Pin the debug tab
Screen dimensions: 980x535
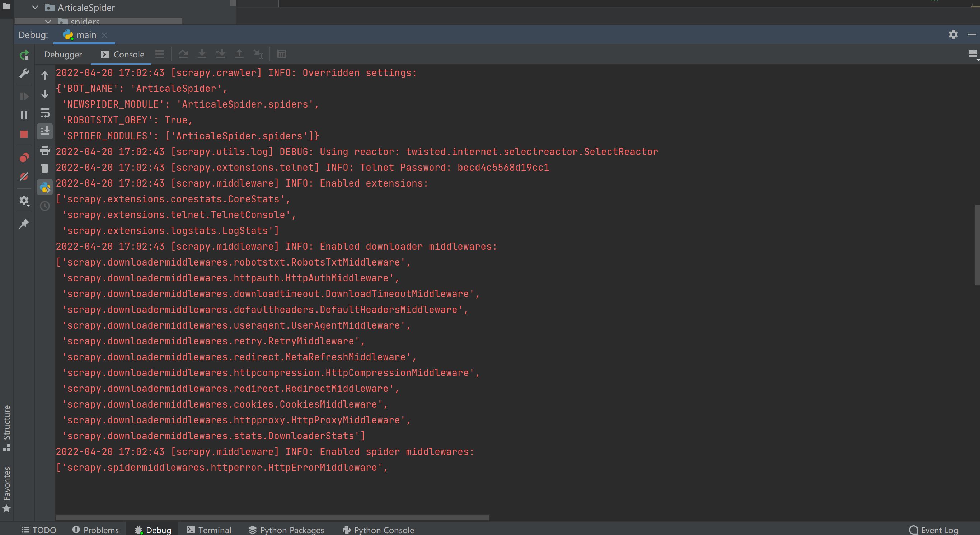[24, 223]
